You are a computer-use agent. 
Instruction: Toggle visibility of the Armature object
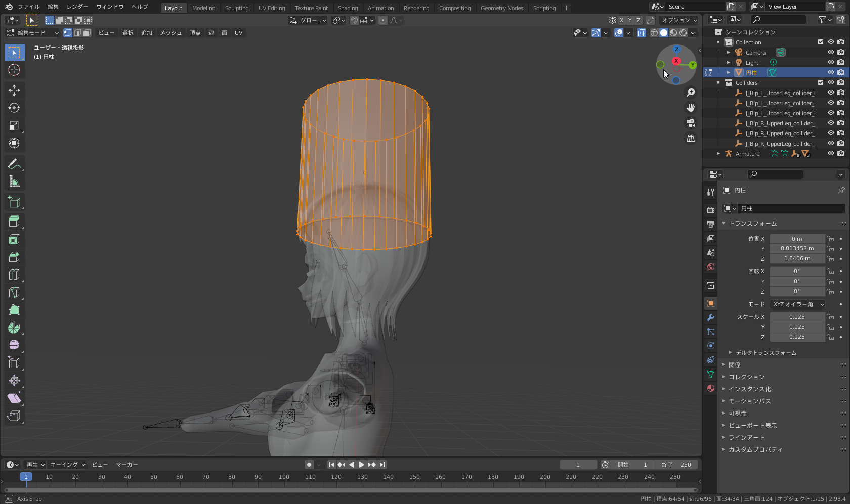coord(831,153)
